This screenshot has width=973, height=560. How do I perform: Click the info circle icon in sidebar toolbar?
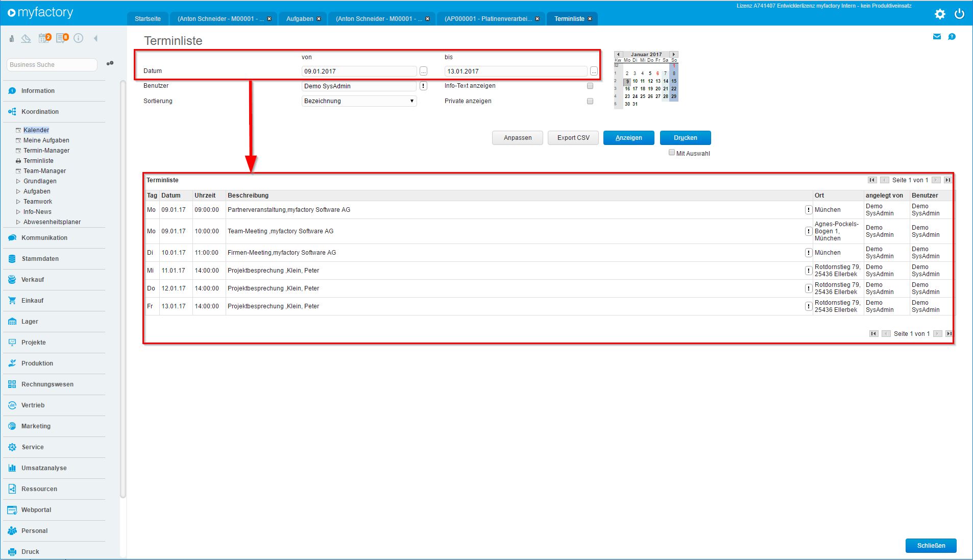point(78,38)
